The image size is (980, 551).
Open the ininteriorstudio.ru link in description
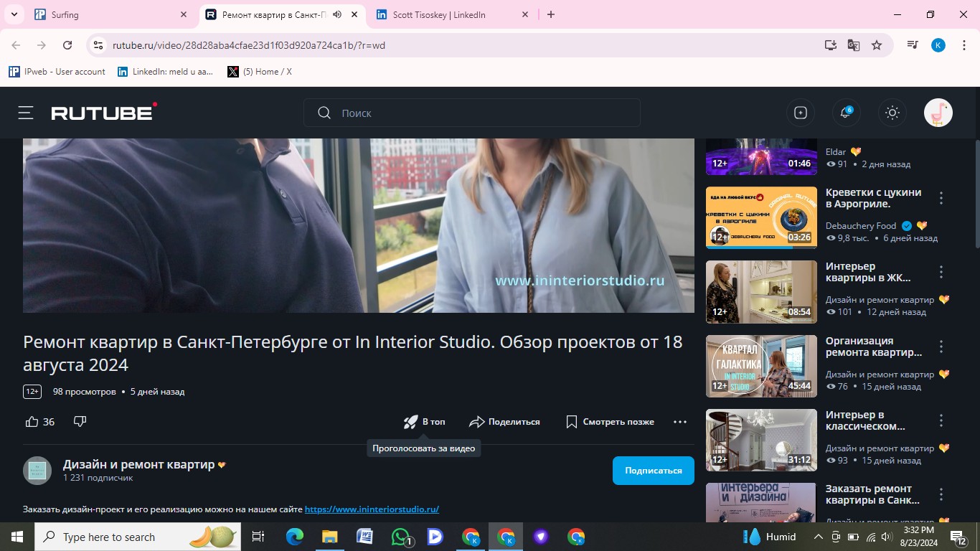372,509
